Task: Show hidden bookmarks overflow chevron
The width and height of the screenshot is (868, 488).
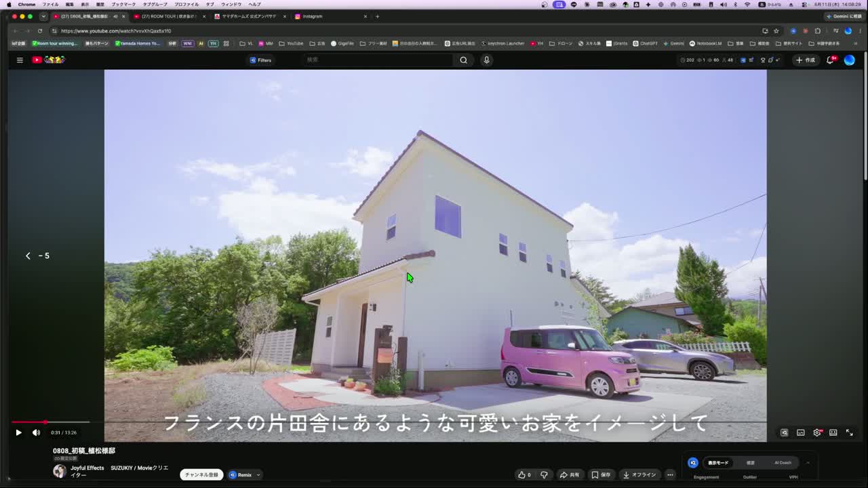Action: (x=856, y=43)
